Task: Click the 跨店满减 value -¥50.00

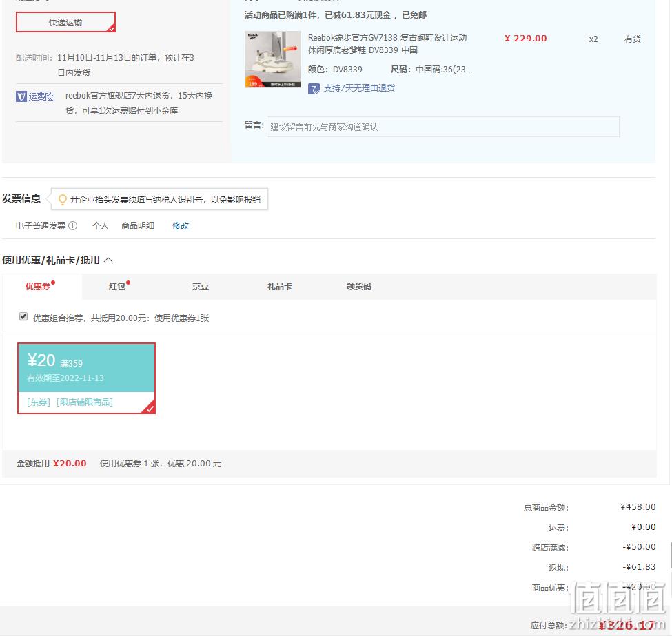Action: [x=639, y=547]
